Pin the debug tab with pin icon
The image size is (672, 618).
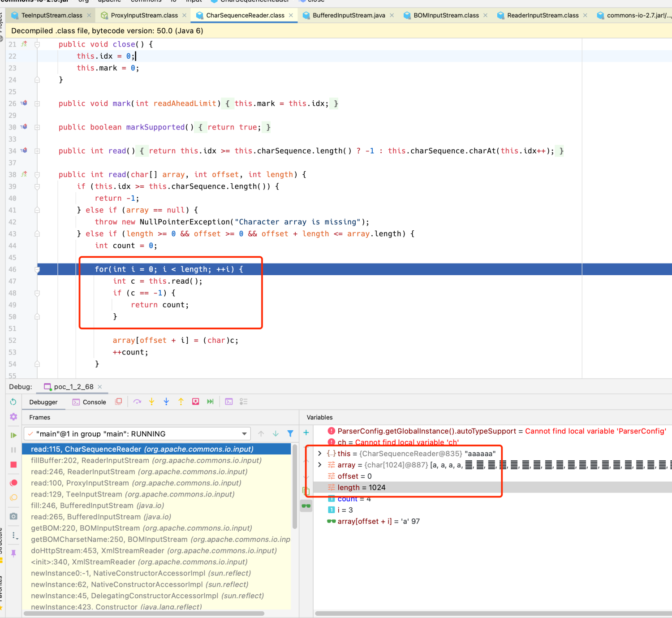coord(13,553)
